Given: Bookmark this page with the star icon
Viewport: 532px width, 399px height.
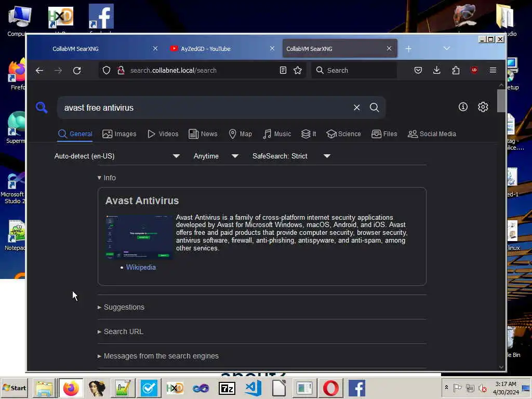Looking at the screenshot, I should point(298,70).
